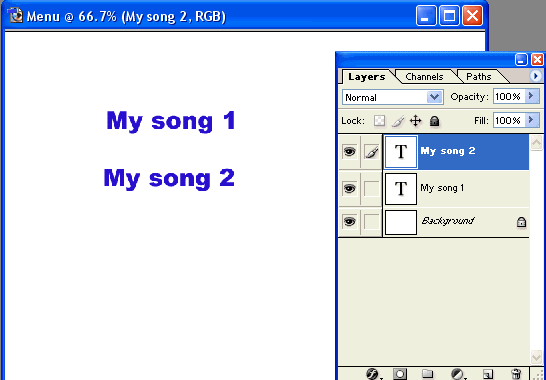Viewport: 546px width, 380px height.
Task: Delete layer with the trash icon
Action: tap(517, 374)
